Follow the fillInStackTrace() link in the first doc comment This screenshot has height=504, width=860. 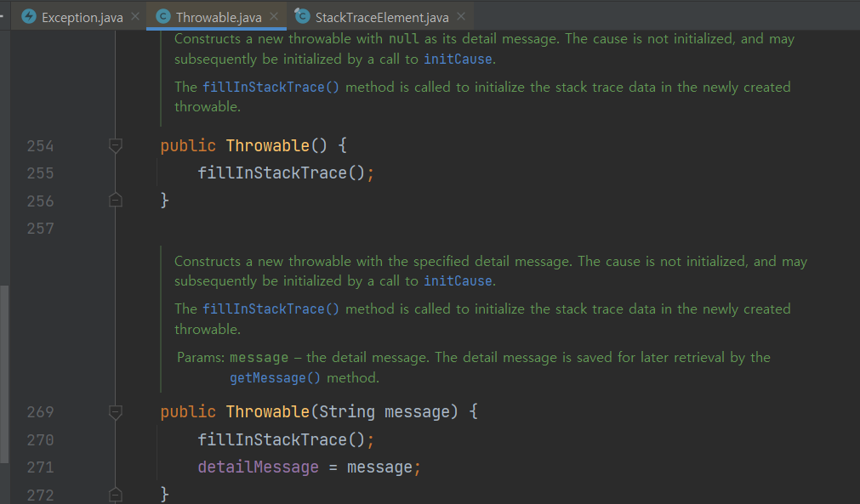271,87
